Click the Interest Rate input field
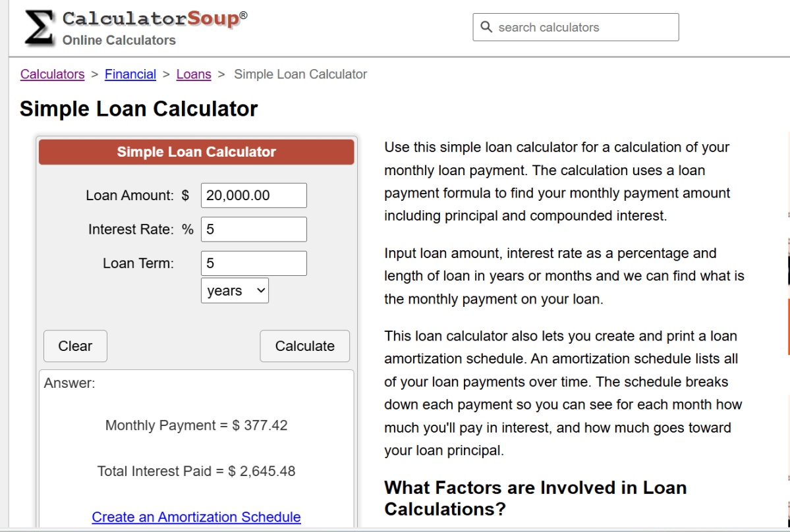790x532 pixels. point(254,229)
